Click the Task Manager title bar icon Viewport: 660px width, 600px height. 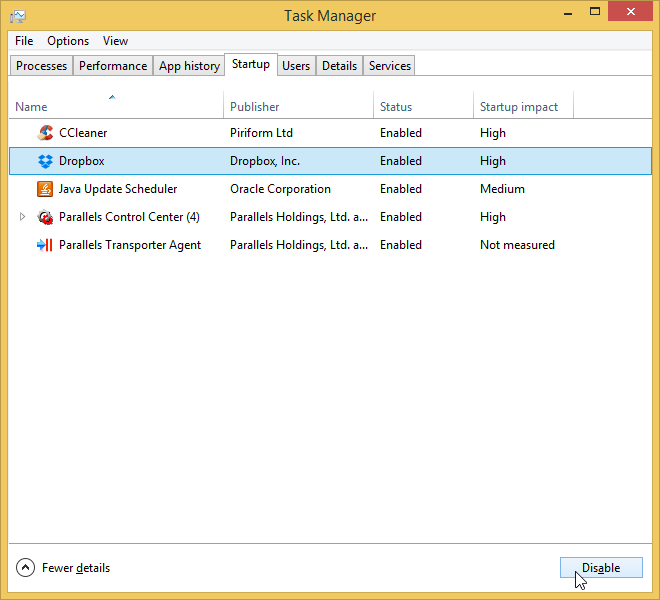click(x=18, y=15)
